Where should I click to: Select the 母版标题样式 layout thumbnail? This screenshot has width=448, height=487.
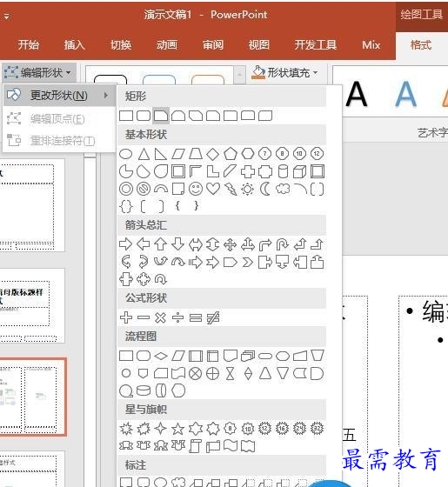pyautogui.click(x=31, y=306)
